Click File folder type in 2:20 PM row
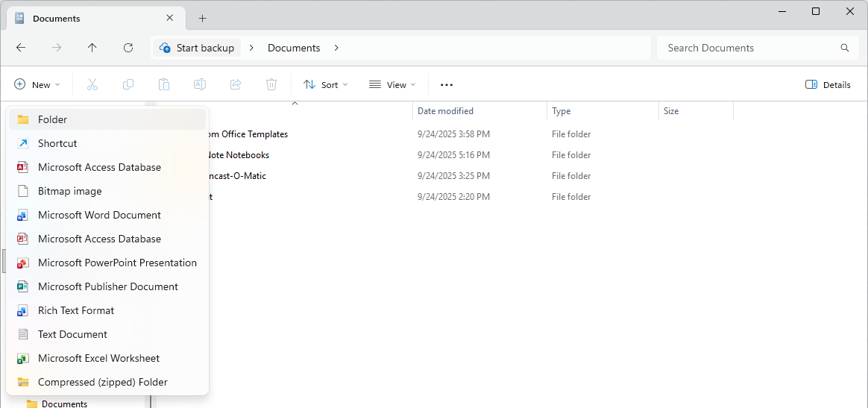868x408 pixels. (x=571, y=197)
